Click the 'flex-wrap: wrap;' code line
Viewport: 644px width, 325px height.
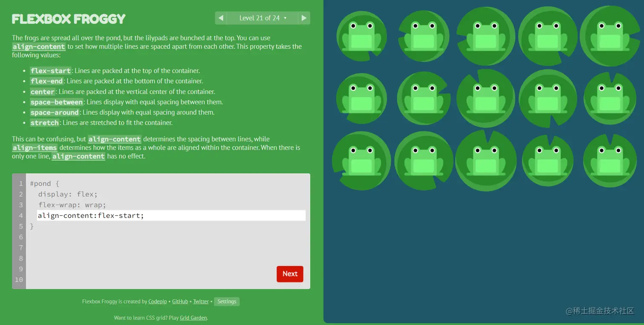click(72, 205)
